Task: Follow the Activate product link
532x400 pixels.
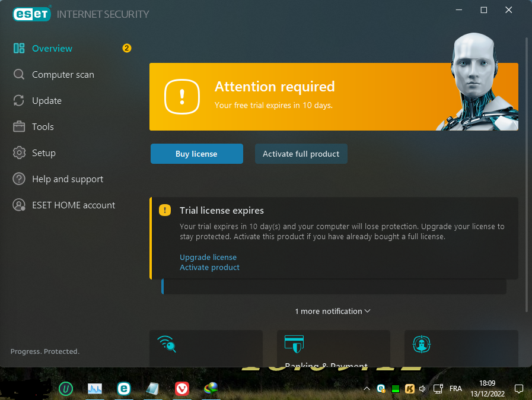Action: [209, 268]
